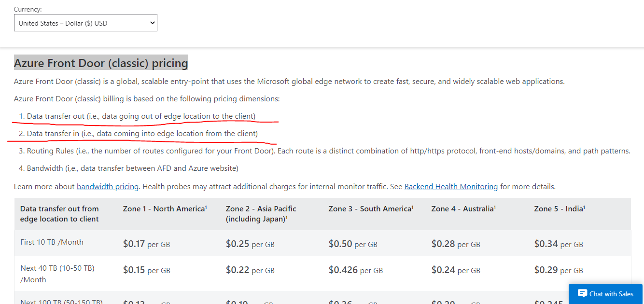Open the Currency dropdown selector
Viewport: 644px width, 304px height.
(85, 23)
